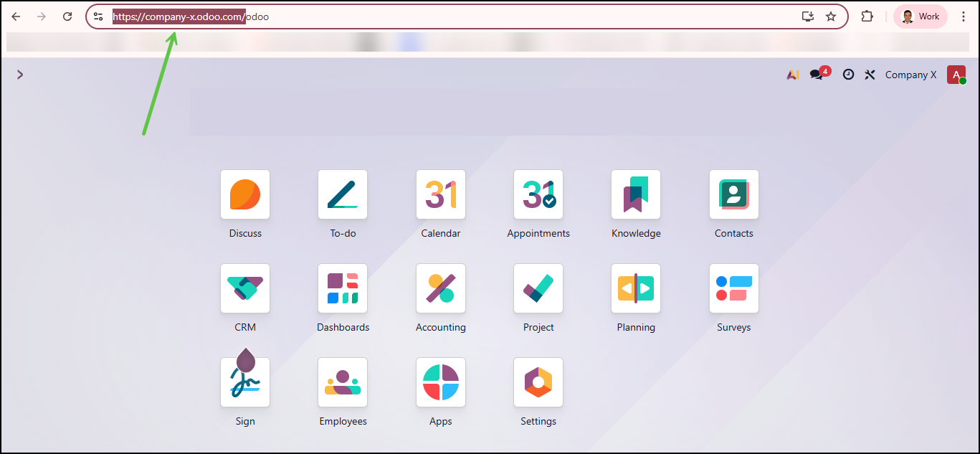The width and height of the screenshot is (980, 454).
Task: Open user avatar menu
Action: 956,75
